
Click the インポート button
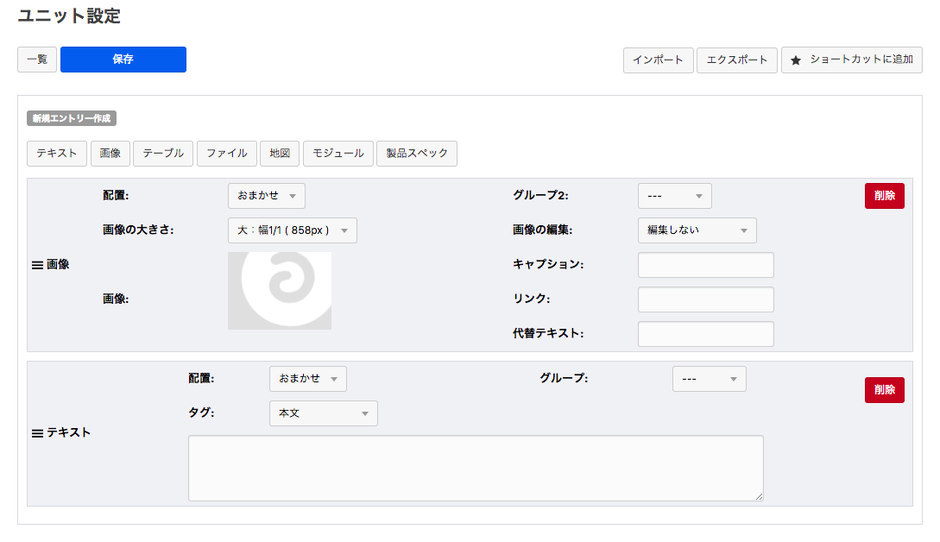coord(658,60)
